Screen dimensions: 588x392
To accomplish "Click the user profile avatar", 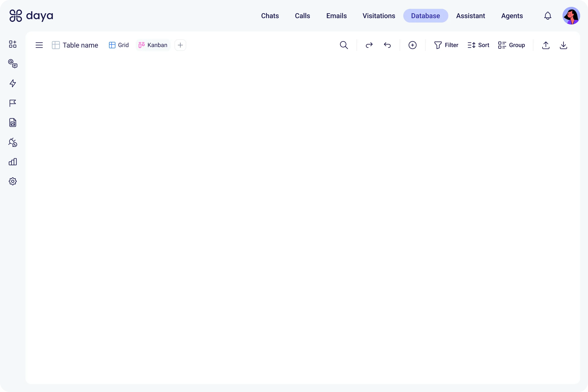I will [x=571, y=16].
